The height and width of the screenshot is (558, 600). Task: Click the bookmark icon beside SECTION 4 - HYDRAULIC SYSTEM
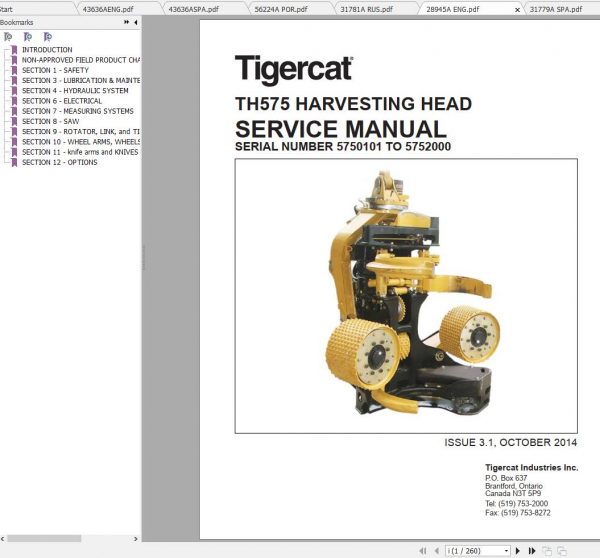tap(14, 91)
